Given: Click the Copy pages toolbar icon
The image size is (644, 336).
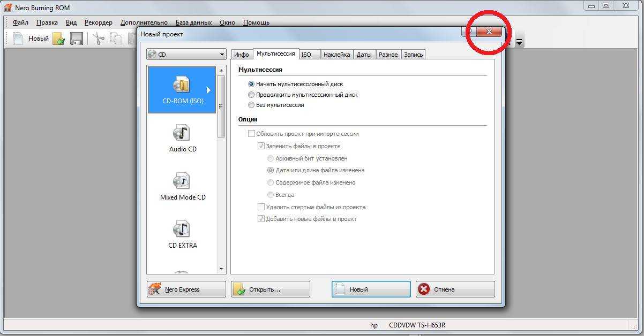Looking at the screenshot, I should [116, 39].
